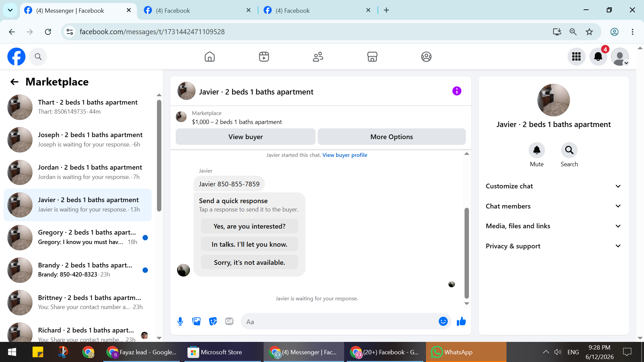The image size is (644, 362).
Task: Send a thumbs-up like
Action: 461,321
